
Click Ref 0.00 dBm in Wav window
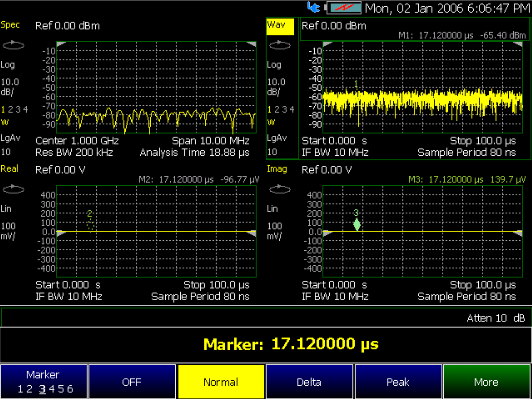point(334,26)
